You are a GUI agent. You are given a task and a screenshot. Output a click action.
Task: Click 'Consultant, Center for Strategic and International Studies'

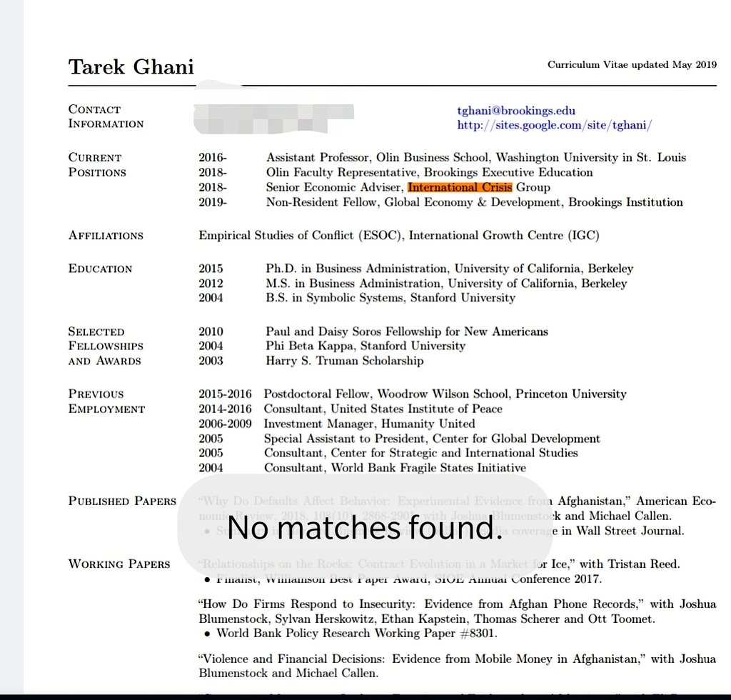pos(421,453)
